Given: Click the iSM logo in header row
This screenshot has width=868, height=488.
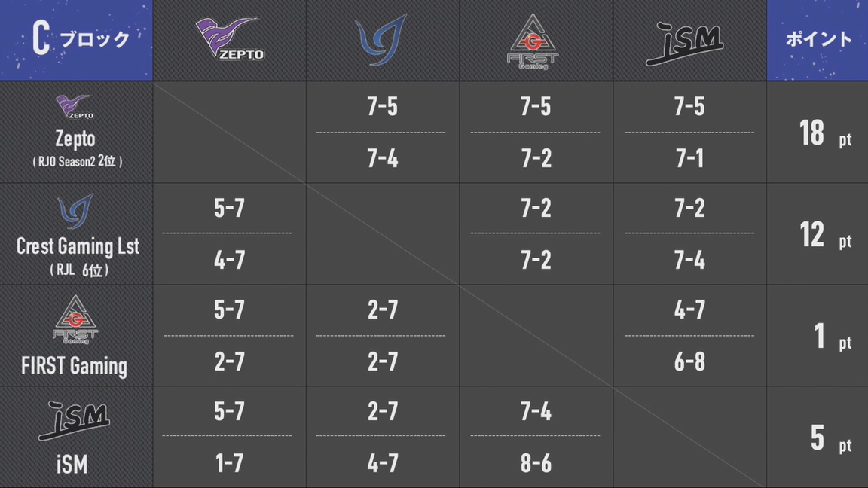Looking at the screenshot, I should coord(686,43).
